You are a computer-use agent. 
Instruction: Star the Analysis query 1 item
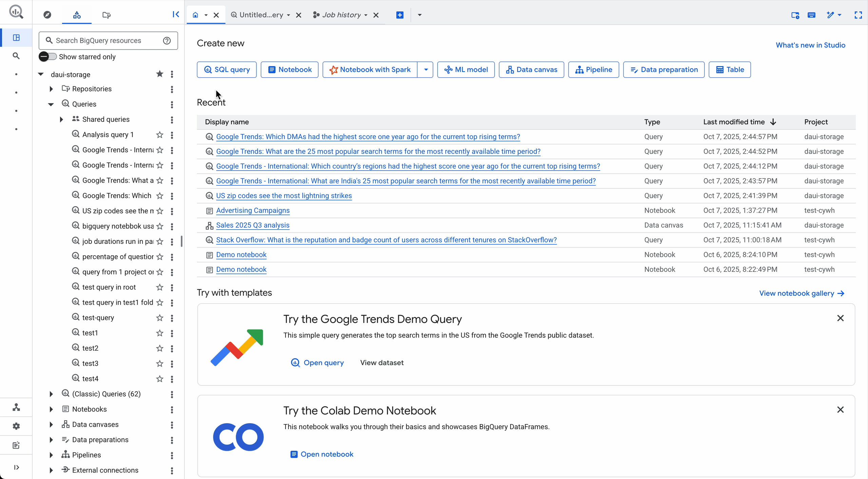(x=159, y=135)
